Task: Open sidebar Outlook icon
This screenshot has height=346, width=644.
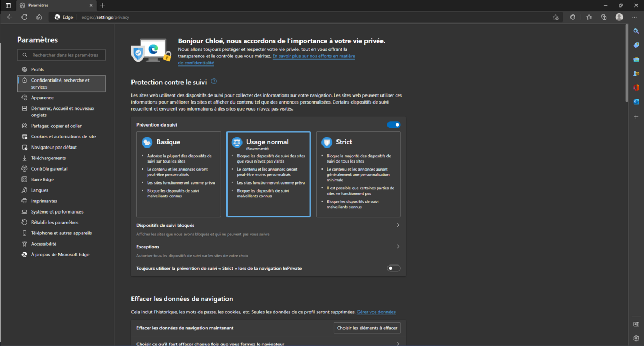Action: [x=636, y=101]
